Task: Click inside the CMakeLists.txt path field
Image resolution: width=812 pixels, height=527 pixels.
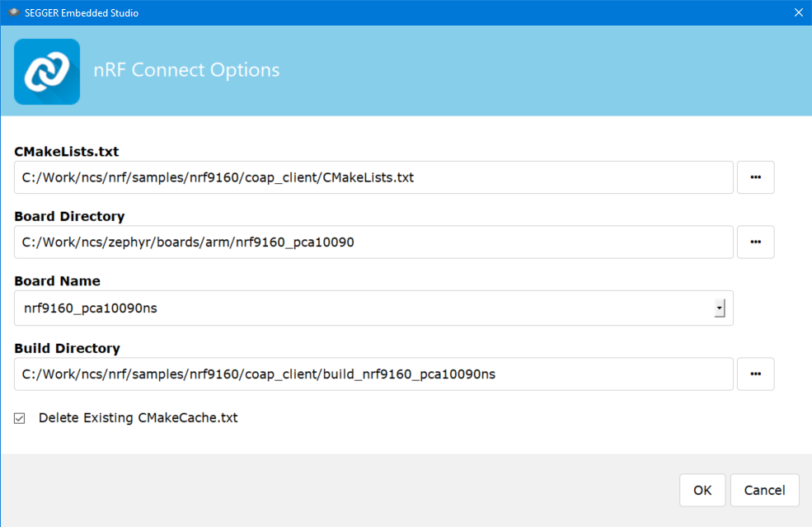Action: pyautogui.click(x=373, y=177)
